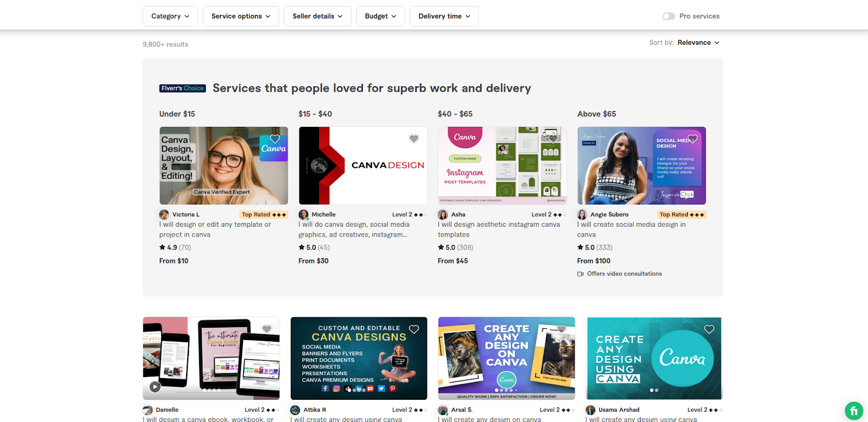Click Angie Subero's profile avatar

pyautogui.click(x=582, y=215)
